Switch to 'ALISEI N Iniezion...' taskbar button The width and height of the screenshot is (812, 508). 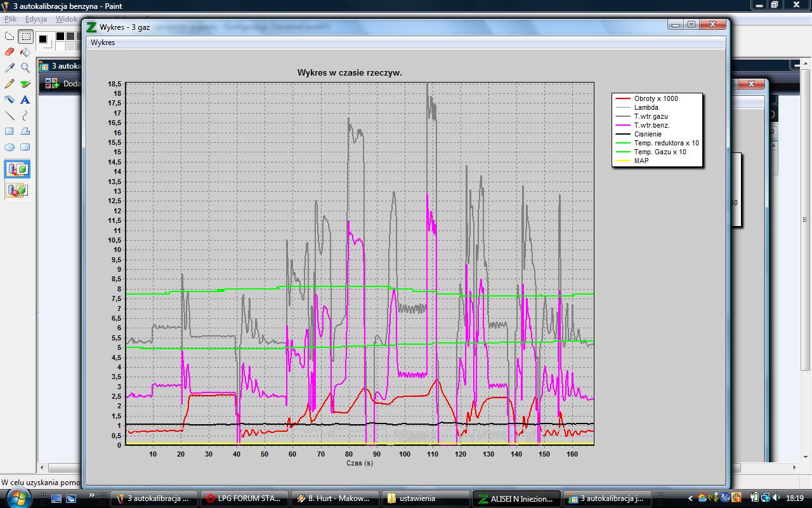516,498
